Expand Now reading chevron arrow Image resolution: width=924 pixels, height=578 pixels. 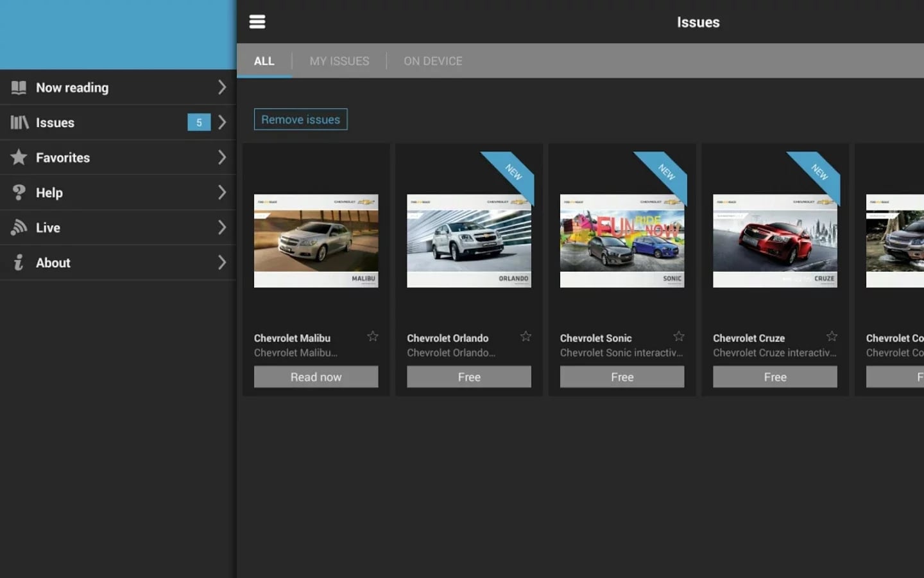click(222, 87)
